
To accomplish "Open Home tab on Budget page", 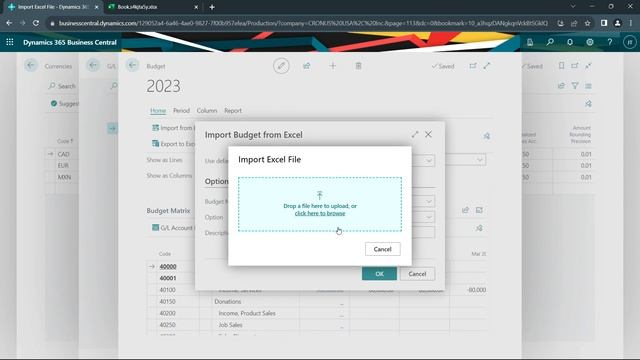I will point(158,111).
